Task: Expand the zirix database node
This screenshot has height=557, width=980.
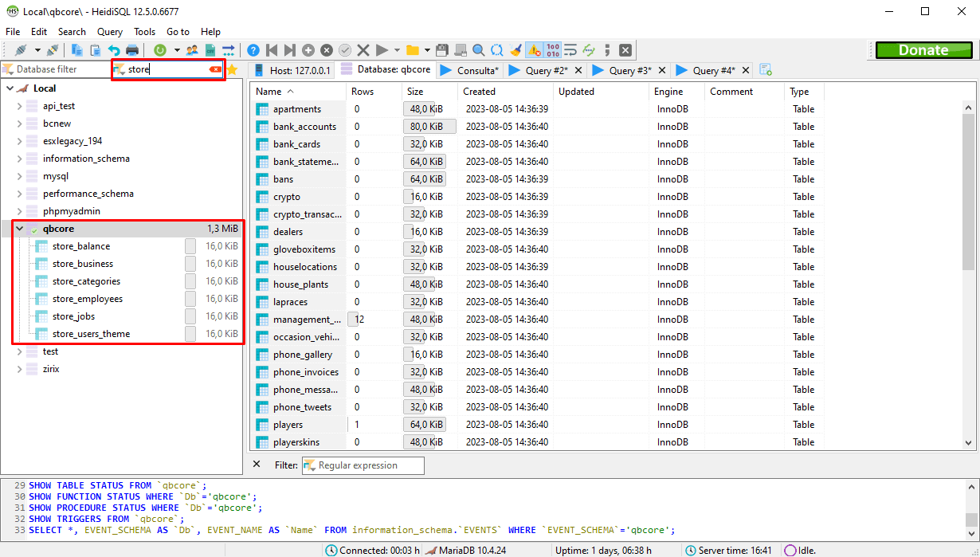Action: click(20, 369)
